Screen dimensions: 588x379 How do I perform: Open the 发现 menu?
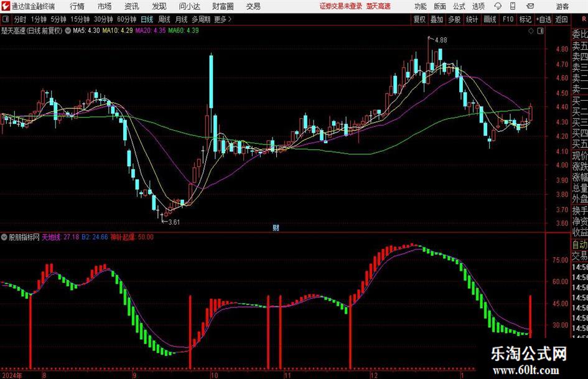tap(159, 6)
